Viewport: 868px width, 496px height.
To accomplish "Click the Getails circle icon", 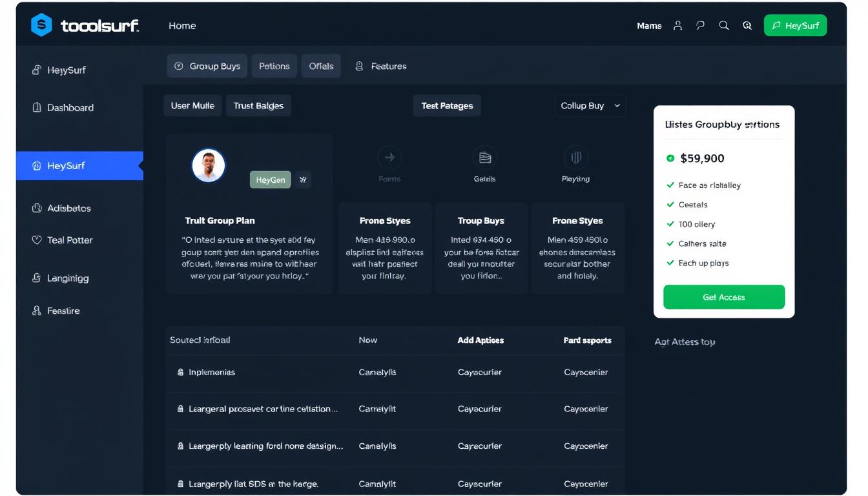I will (x=484, y=158).
